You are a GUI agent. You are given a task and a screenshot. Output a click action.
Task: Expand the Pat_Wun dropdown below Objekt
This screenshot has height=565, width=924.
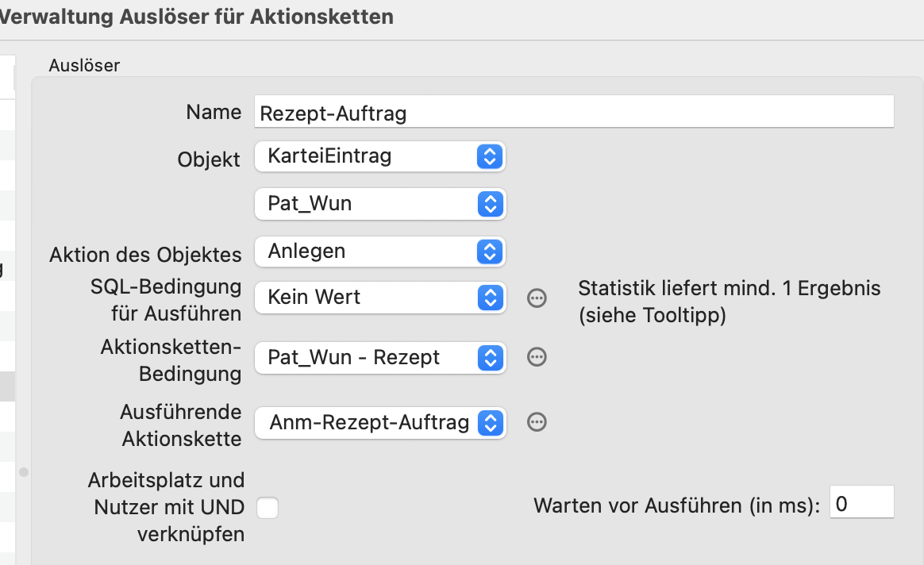coord(380,204)
